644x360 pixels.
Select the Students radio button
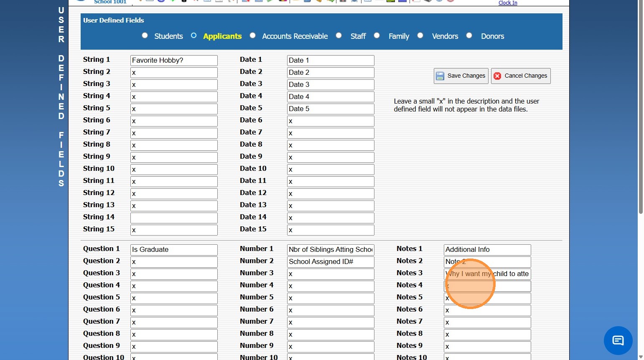click(145, 35)
